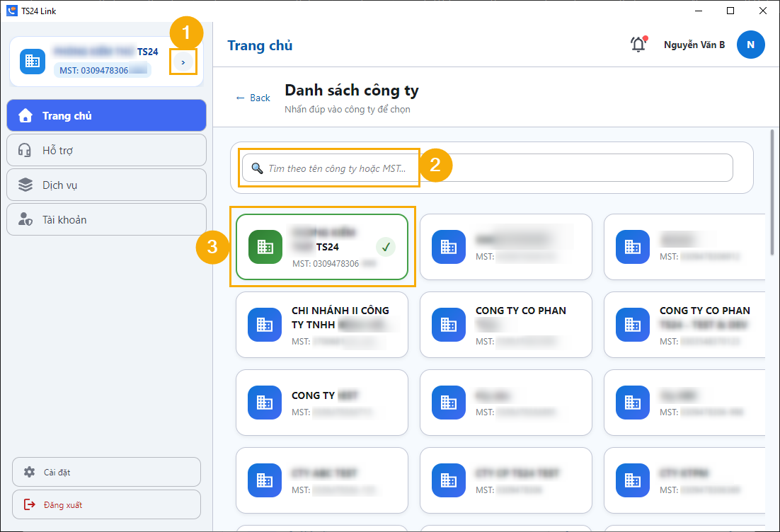
Task: Click the red logout arrow icon
Action: click(29, 504)
